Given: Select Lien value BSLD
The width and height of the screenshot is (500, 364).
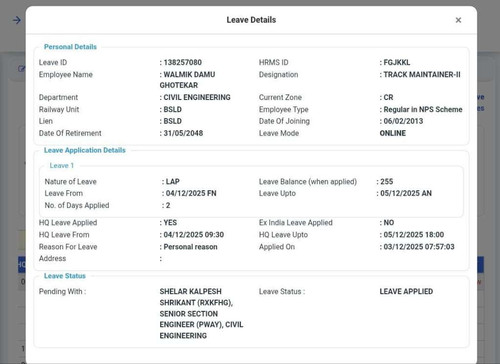Looking at the screenshot, I should click(x=173, y=121).
